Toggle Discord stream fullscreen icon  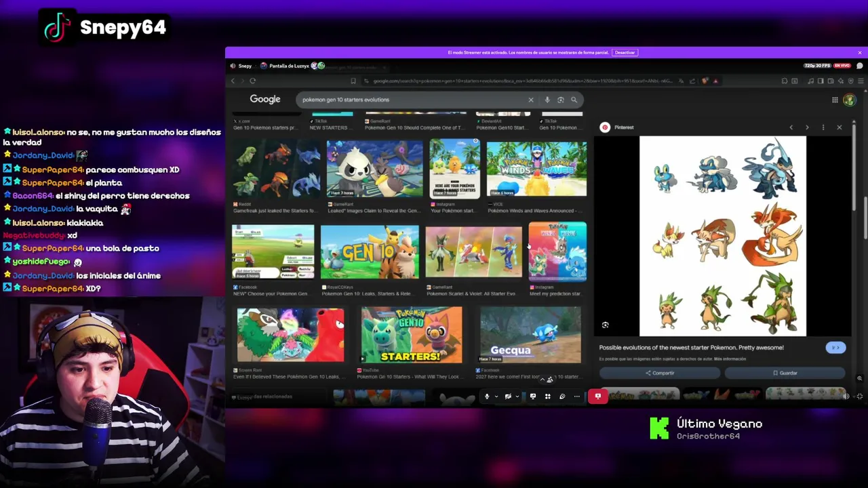coord(860,396)
